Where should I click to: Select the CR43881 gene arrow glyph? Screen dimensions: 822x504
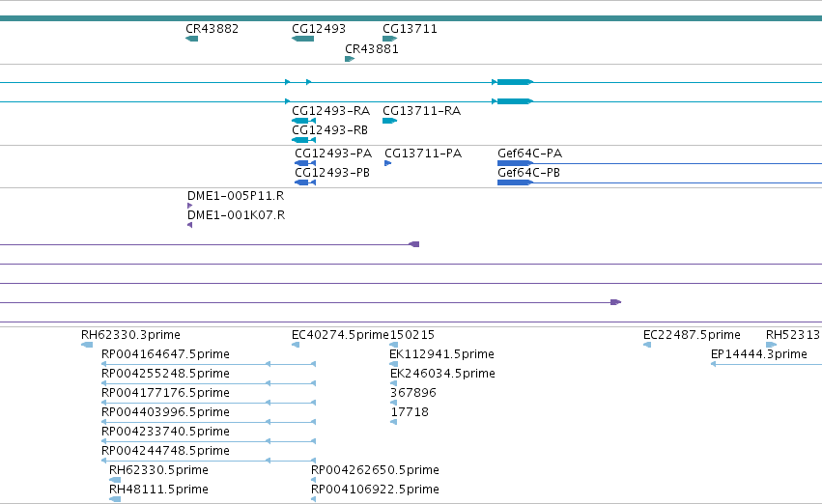click(x=350, y=59)
